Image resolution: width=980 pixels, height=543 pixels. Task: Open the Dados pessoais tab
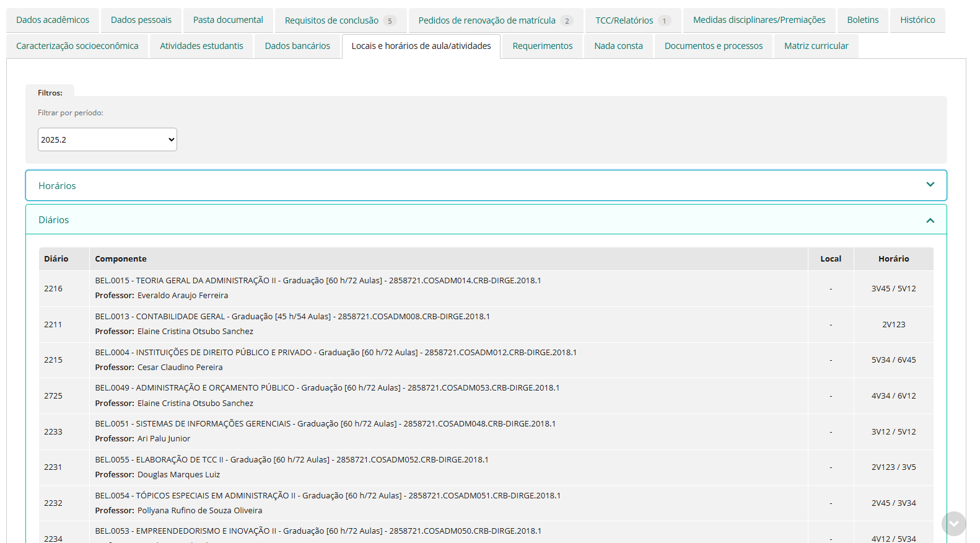click(x=141, y=20)
